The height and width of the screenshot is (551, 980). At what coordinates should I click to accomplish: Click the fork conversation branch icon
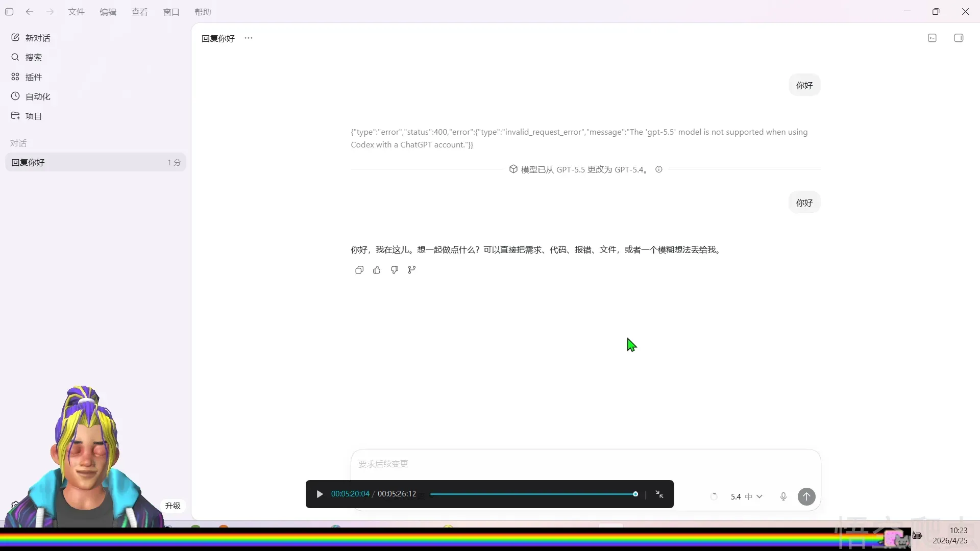412,270
